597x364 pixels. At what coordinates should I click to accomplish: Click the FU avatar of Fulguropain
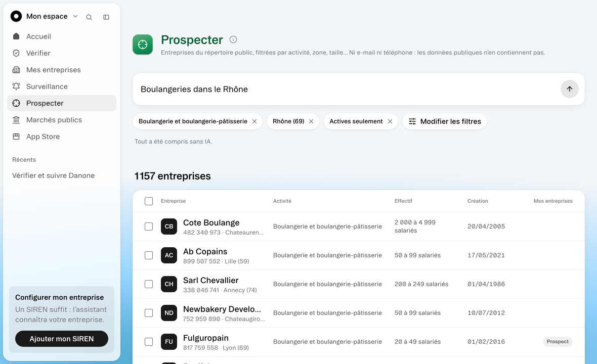coord(169,342)
